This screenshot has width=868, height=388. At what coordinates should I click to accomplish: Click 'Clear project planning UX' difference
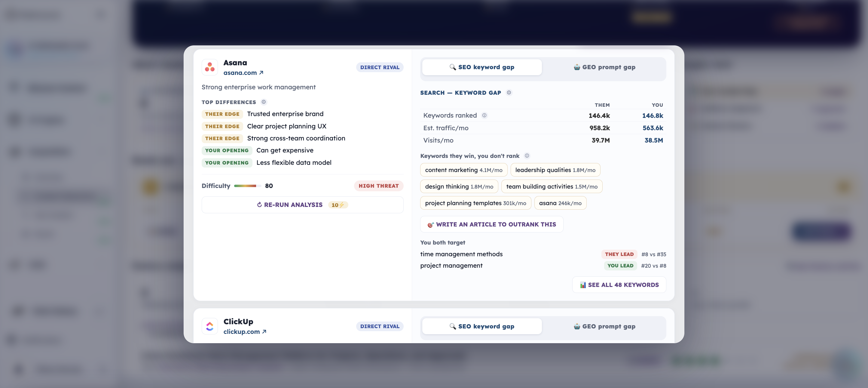(x=286, y=126)
